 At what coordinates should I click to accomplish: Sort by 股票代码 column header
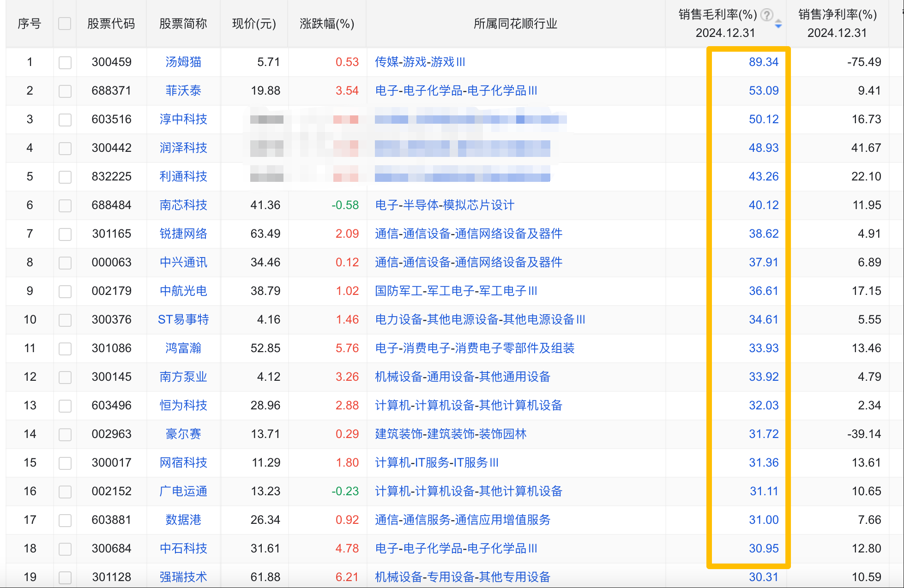click(111, 24)
